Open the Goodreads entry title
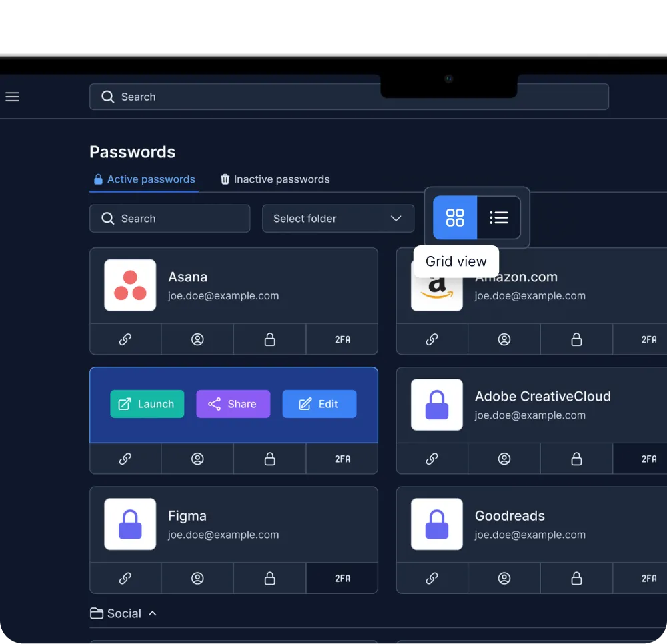667x644 pixels. point(510,515)
